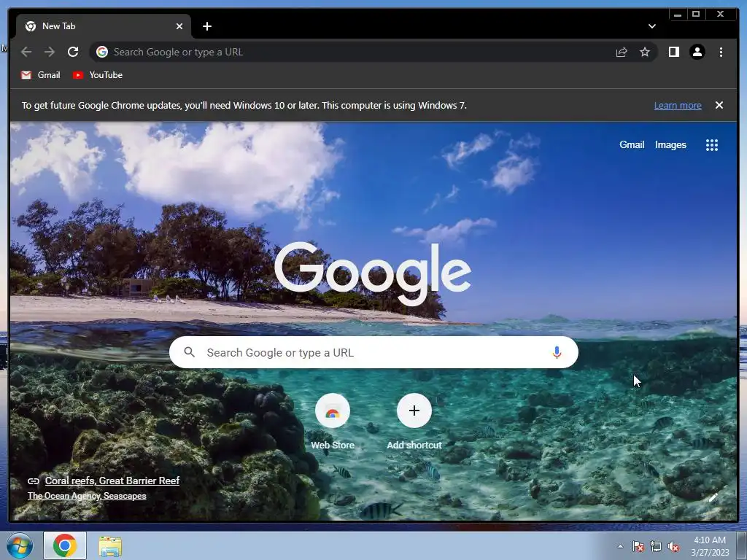Close the New Tab tab
Screen dimensions: 747x560
[x=179, y=26]
